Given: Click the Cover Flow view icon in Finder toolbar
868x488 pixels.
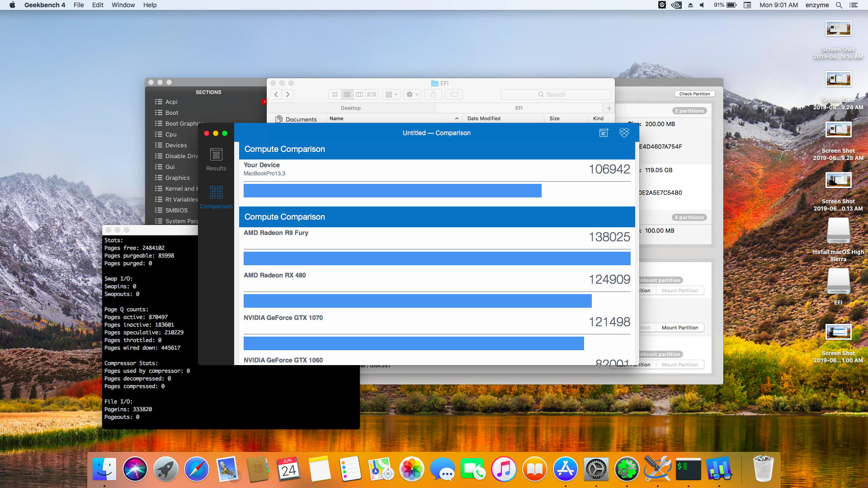Looking at the screenshot, I should [372, 94].
